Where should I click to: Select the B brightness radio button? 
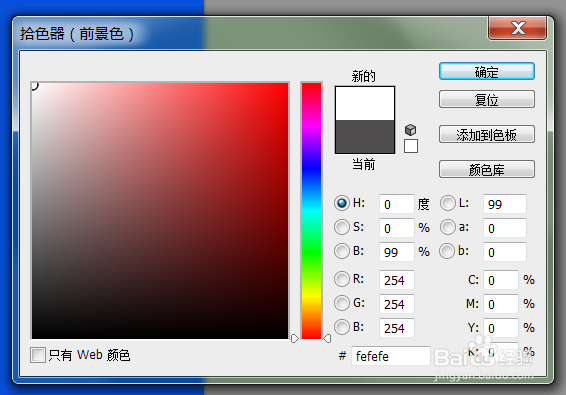341,251
